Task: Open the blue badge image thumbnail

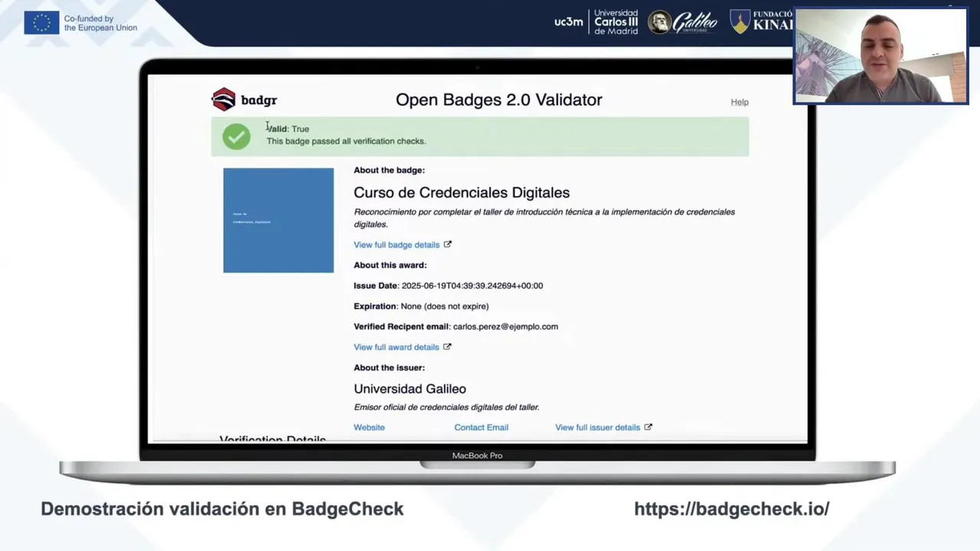Action: tap(279, 220)
